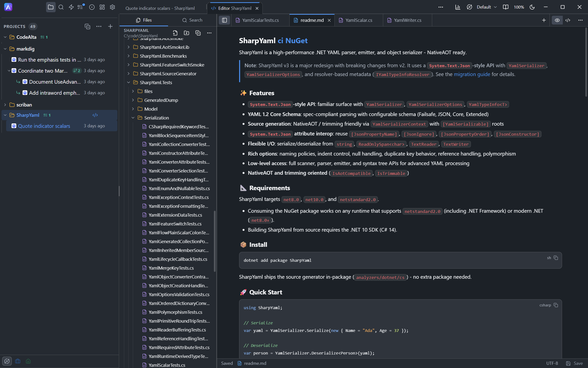Switch to YamlWriter.cs editor tab
This screenshot has height=368, width=588.
(x=407, y=20)
